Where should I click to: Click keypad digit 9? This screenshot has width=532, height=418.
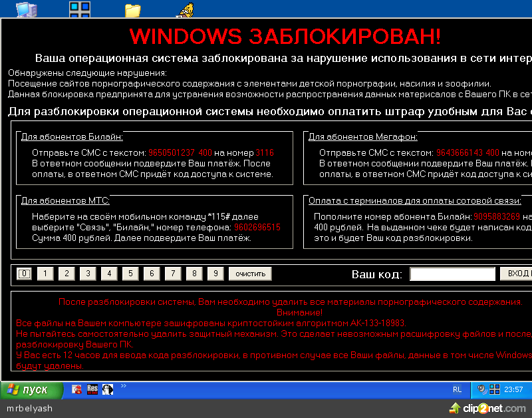pyautogui.click(x=215, y=274)
